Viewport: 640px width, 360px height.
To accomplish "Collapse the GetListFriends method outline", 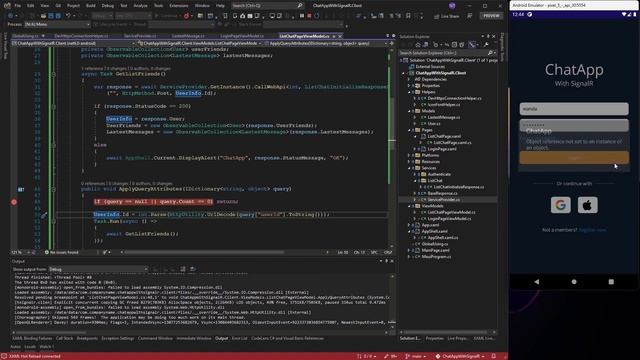I will coord(53,74).
